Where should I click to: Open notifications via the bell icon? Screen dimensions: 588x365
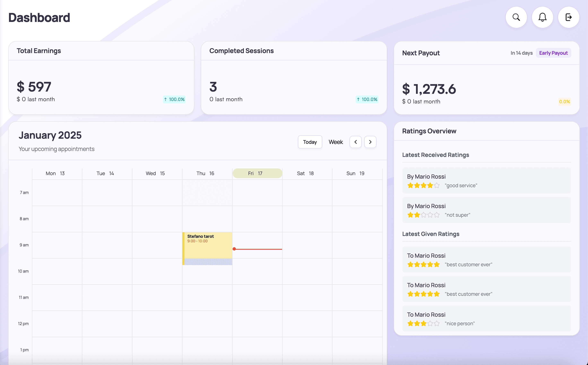pos(542,17)
